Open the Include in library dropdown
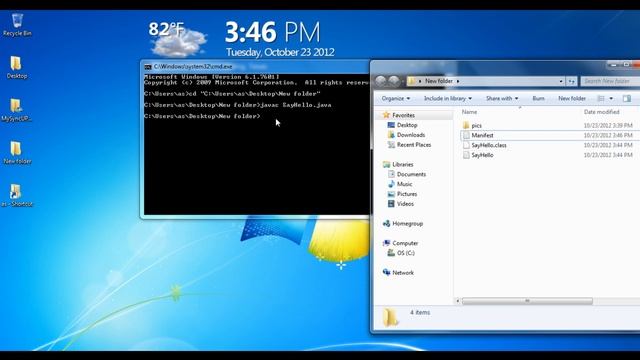This screenshot has height=360, width=640. pyautogui.click(x=448, y=98)
